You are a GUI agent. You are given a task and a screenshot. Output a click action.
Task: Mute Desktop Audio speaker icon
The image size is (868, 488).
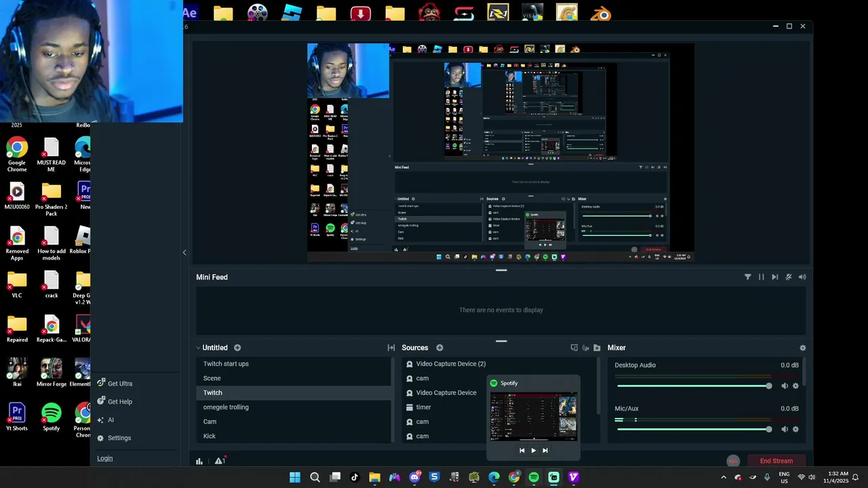pyautogui.click(x=785, y=386)
